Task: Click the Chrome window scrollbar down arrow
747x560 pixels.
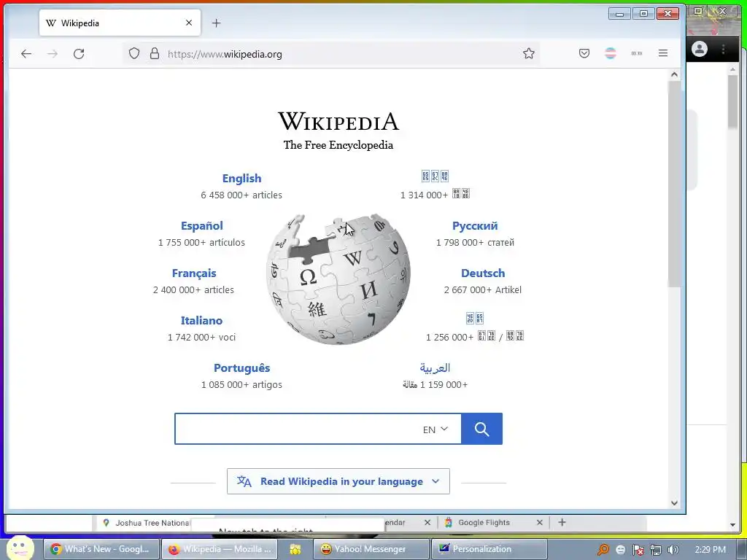Action: [x=732, y=525]
